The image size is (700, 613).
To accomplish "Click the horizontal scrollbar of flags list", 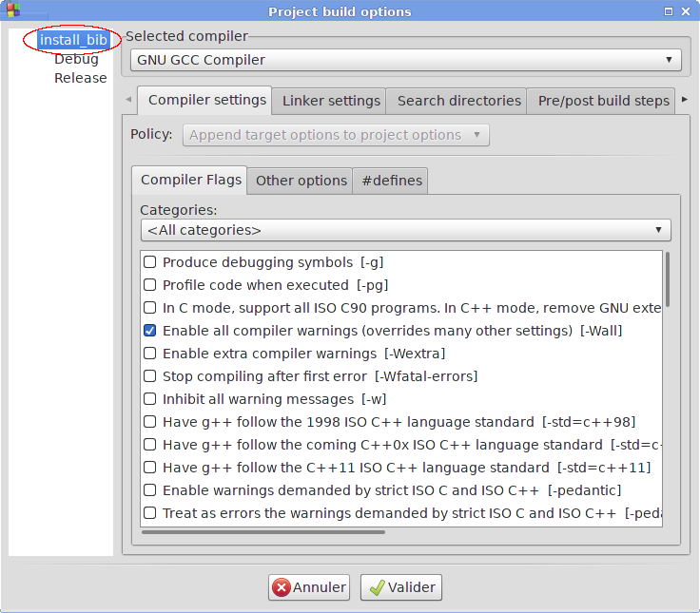I will click(262, 532).
